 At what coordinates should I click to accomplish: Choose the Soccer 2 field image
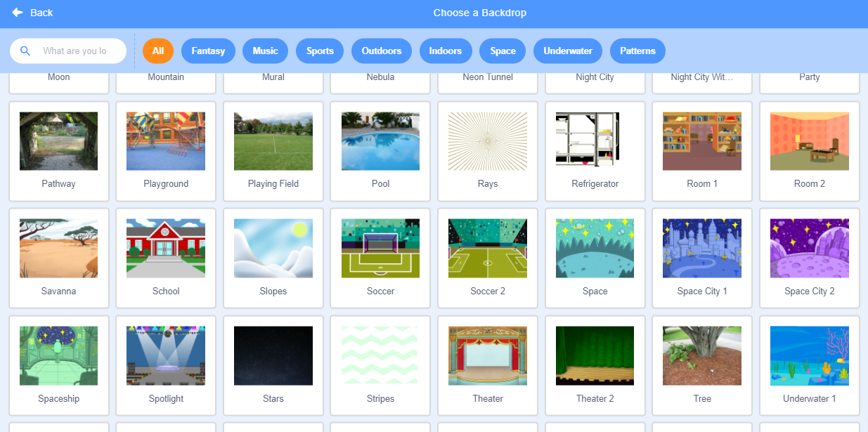pos(488,248)
